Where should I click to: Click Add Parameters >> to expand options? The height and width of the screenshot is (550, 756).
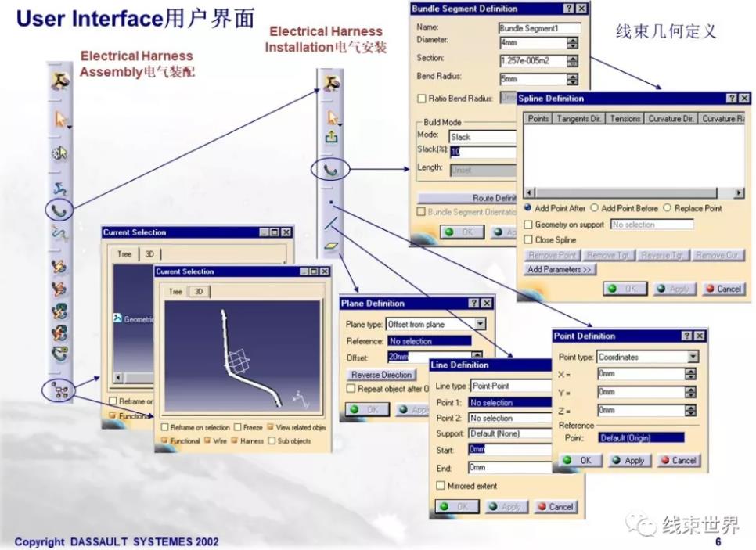click(x=560, y=269)
